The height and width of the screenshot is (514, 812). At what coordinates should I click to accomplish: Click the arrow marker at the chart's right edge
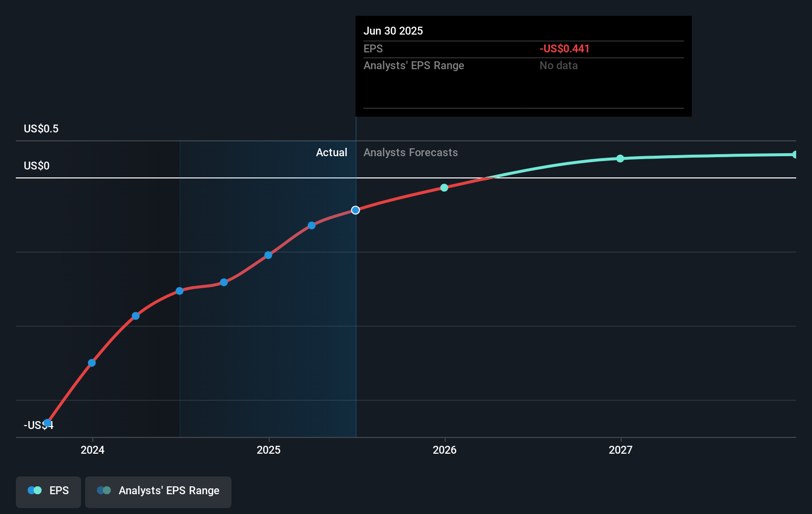[x=795, y=154]
